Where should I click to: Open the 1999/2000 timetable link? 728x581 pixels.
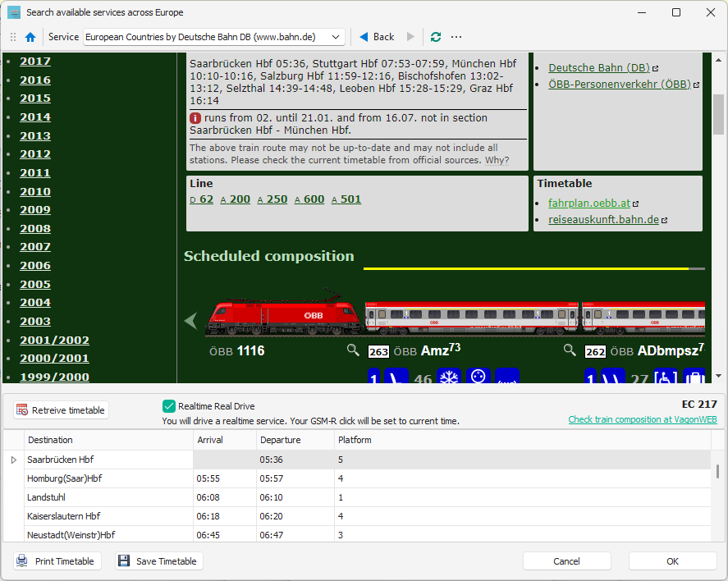pos(54,377)
